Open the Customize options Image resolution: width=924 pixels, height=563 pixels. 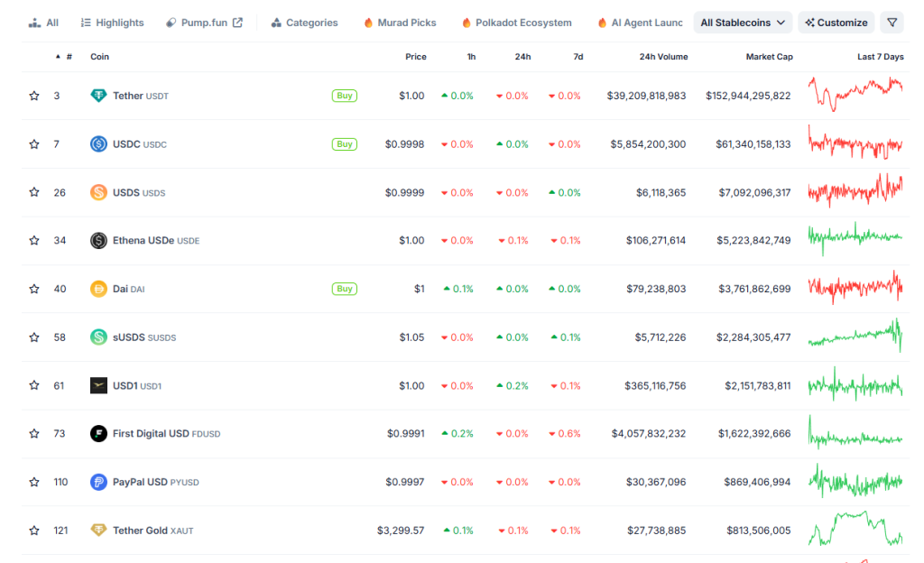click(x=836, y=23)
